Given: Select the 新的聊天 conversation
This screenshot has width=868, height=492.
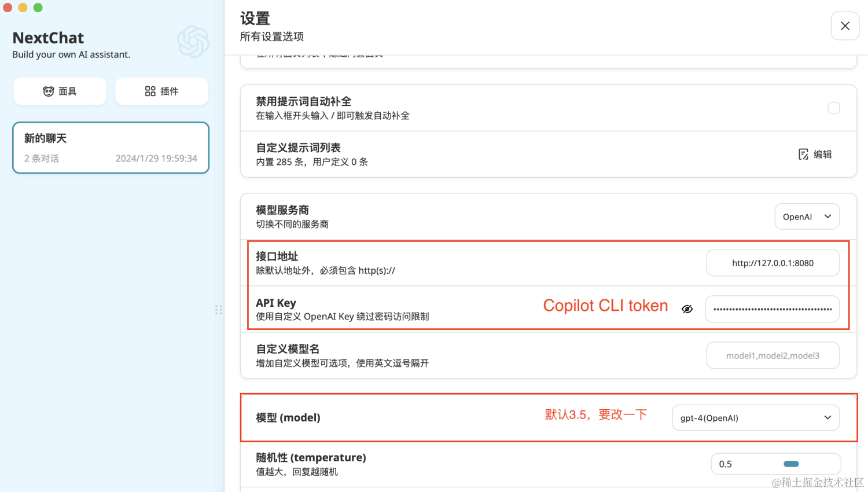Looking at the screenshot, I should point(111,148).
